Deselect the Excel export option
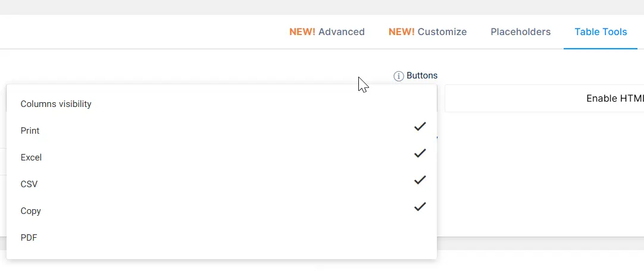 coord(221,157)
